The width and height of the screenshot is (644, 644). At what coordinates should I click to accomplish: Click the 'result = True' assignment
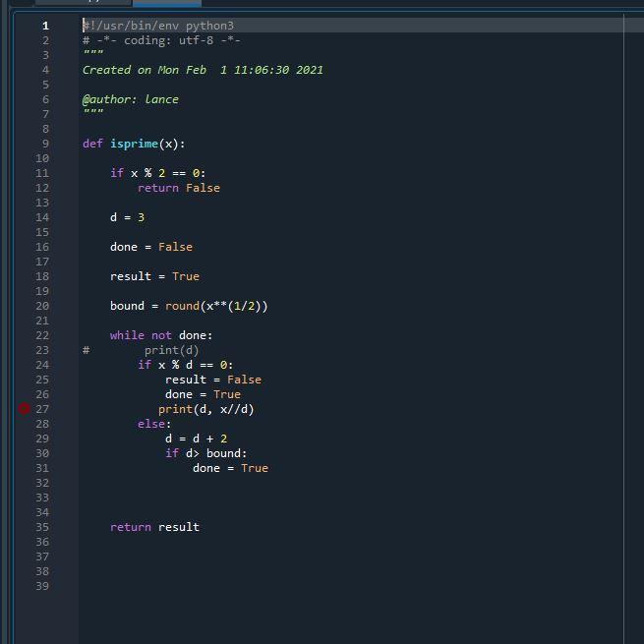coord(154,276)
